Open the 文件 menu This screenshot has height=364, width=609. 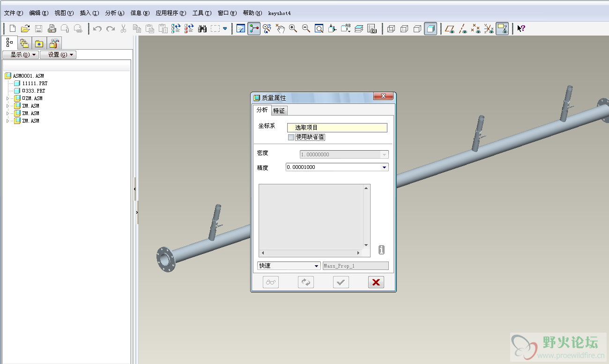click(x=13, y=13)
